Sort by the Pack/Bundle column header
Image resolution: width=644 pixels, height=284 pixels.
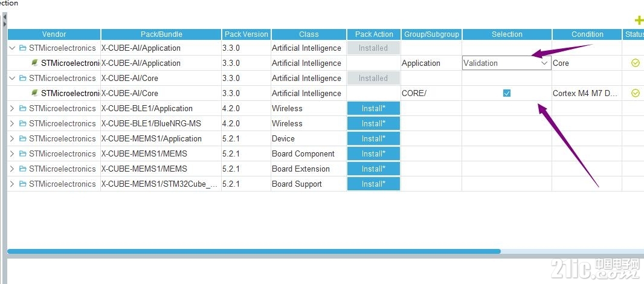coord(161,34)
